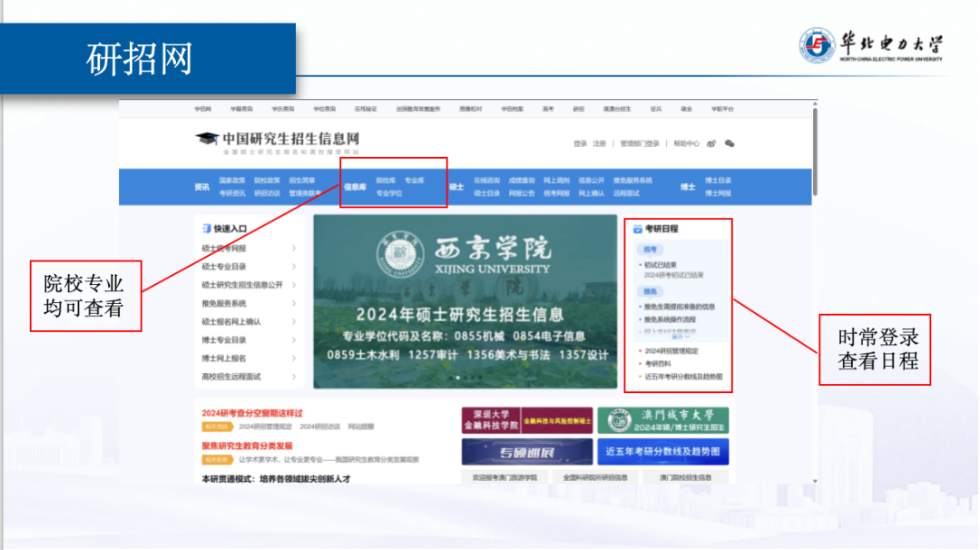The height and width of the screenshot is (550, 980).
Task: Click 学籍查询 in the top bar
Action: coord(241,109)
